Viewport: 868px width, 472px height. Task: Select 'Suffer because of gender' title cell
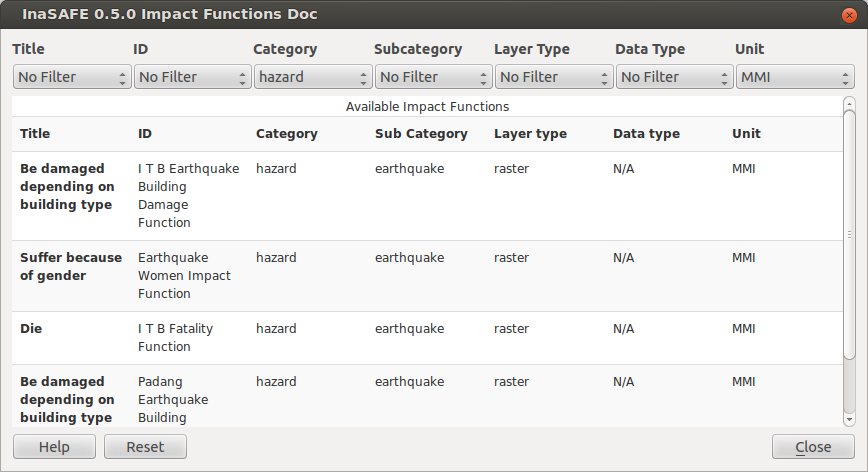[71, 266]
